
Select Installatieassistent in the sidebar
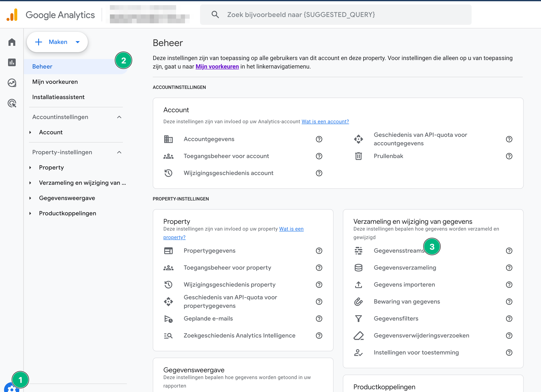tap(58, 97)
